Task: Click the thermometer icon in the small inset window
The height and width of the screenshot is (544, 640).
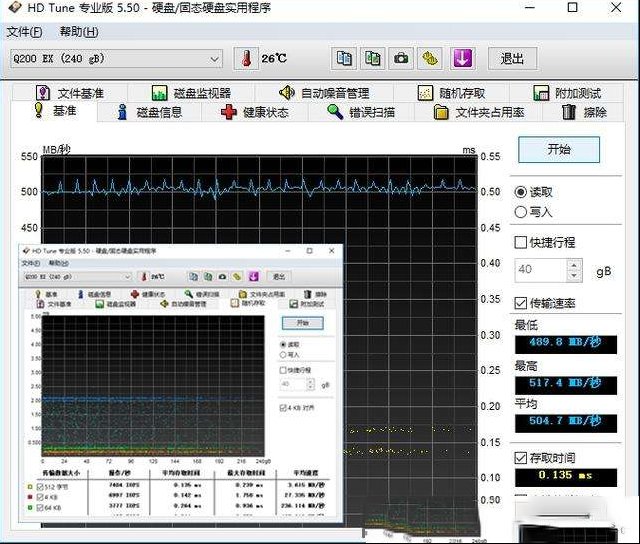Action: tap(143, 277)
